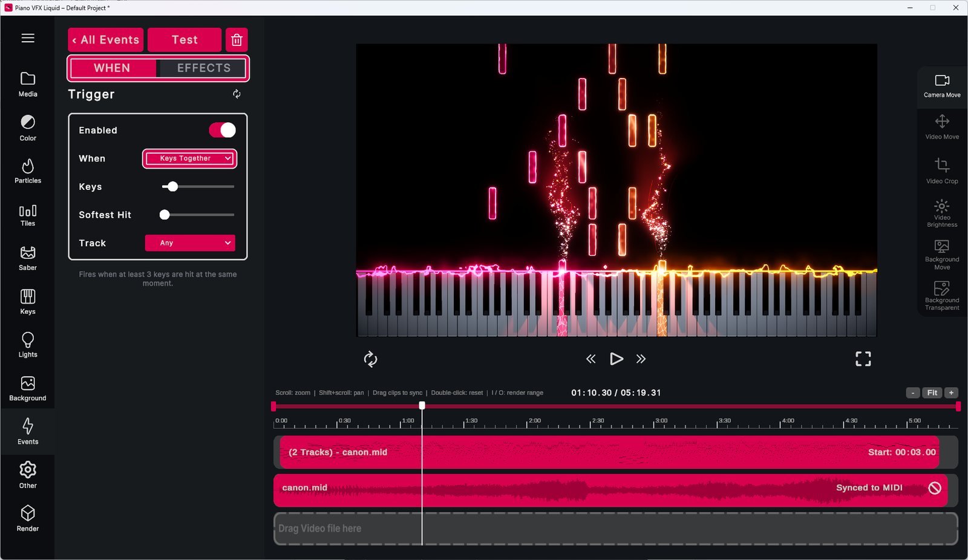Open the Saber panel
968x560 pixels.
coord(28,258)
